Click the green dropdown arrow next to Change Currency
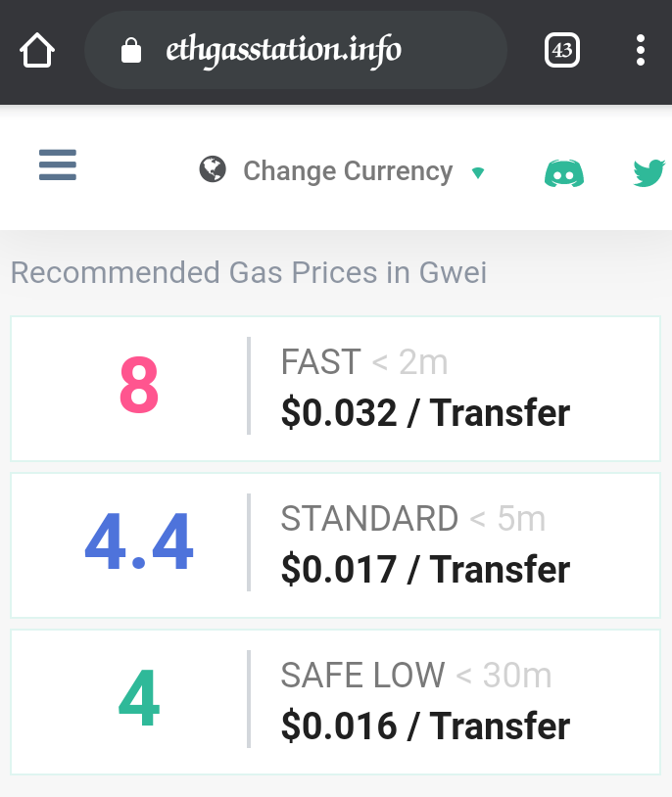 478,173
